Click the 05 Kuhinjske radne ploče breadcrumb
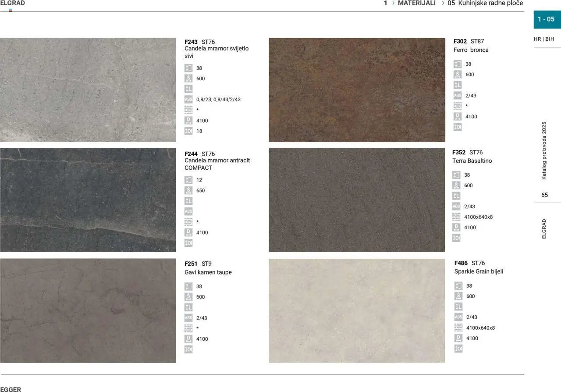Image resolution: width=561 pixels, height=392 pixels. click(x=485, y=3)
